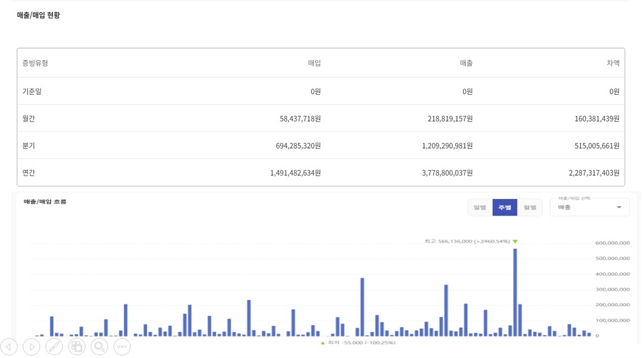The height and width of the screenshot is (358, 644).
Task: Click the tallest bar in chart
Action: 515,292
